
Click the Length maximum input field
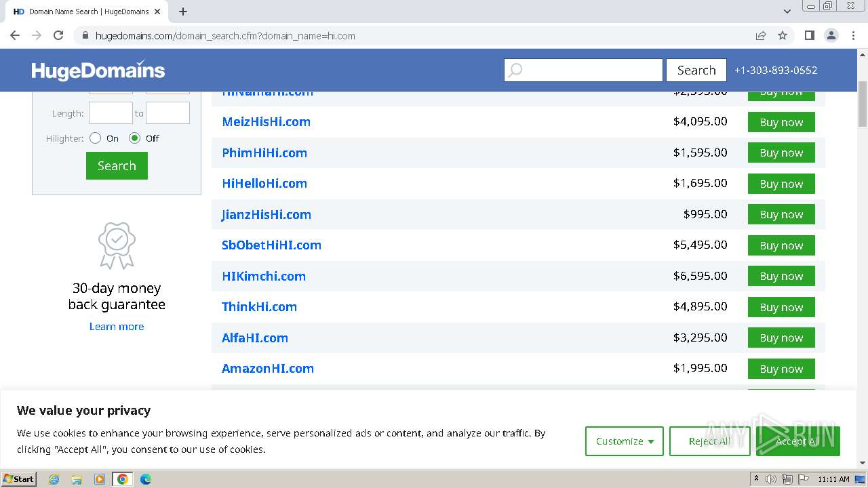[x=167, y=113]
